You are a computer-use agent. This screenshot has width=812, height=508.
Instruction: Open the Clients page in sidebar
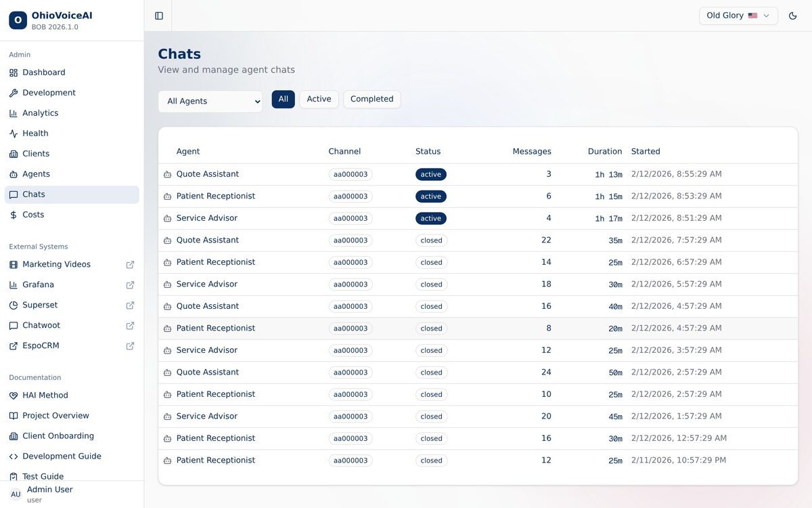tap(36, 154)
